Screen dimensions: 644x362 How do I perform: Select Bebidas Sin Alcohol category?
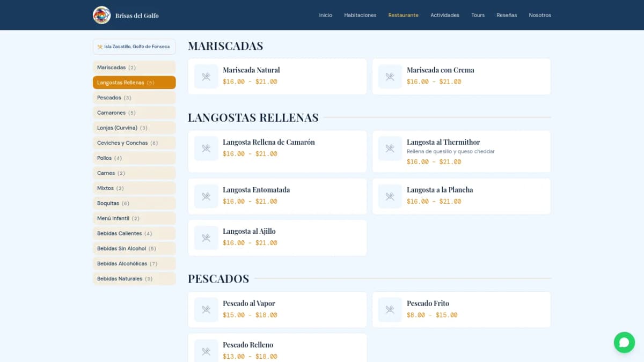point(134,248)
